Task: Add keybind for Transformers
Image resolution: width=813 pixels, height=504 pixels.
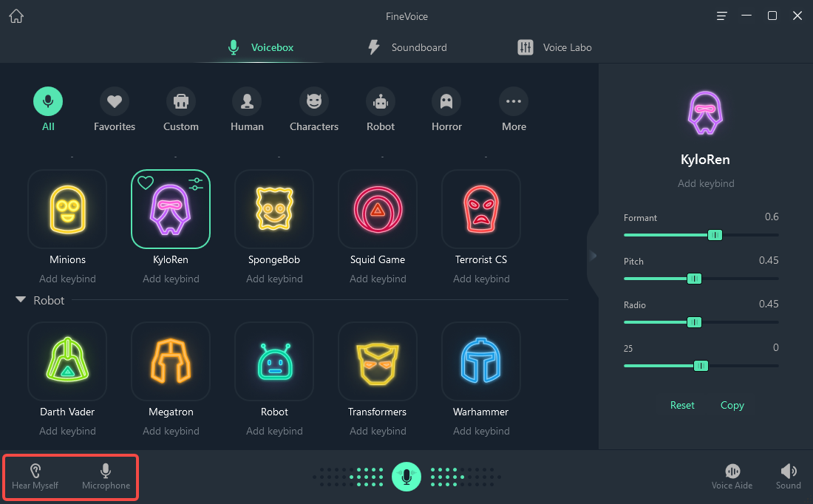Action: tap(378, 432)
